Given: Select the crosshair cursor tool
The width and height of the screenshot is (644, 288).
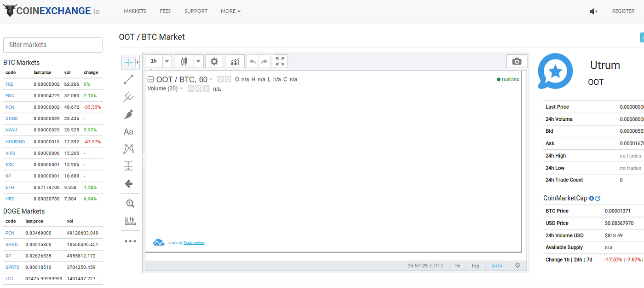Looking at the screenshot, I should [129, 61].
